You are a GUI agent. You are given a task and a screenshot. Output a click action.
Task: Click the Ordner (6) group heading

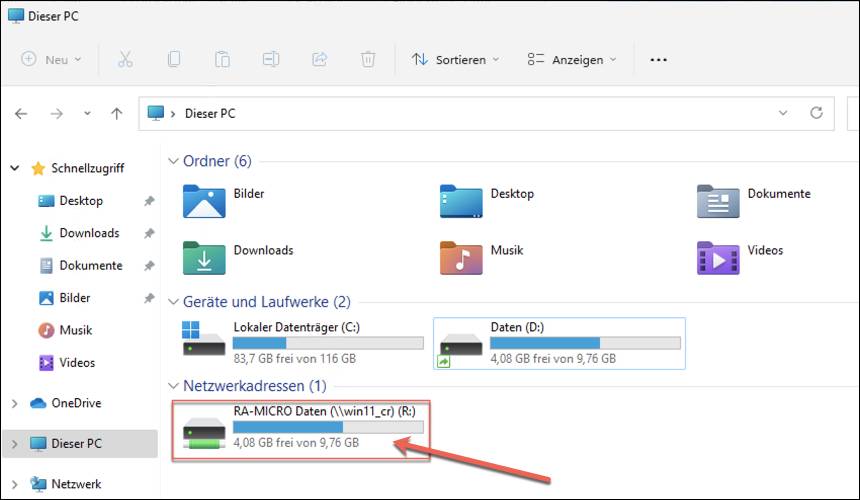[x=217, y=161]
